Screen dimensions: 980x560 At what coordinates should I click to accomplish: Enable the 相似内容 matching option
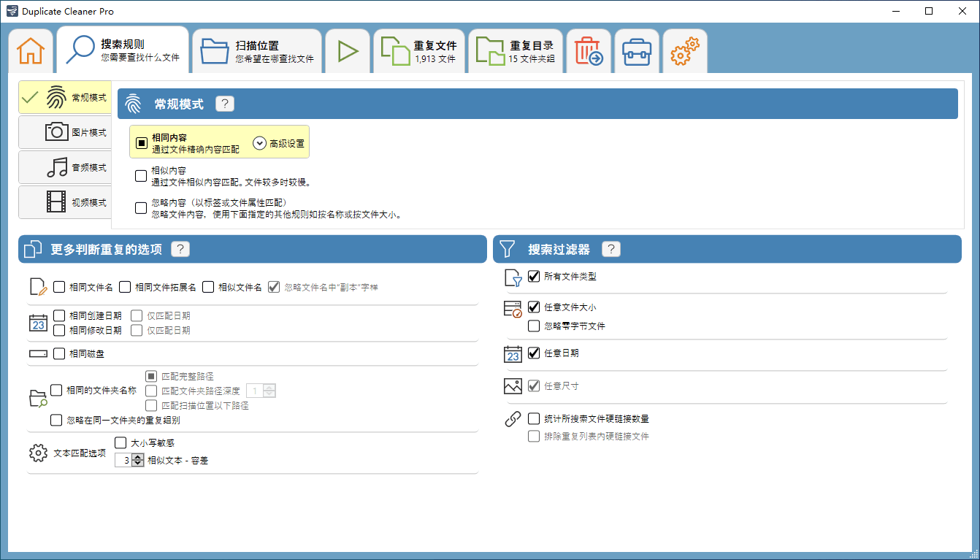coord(139,174)
